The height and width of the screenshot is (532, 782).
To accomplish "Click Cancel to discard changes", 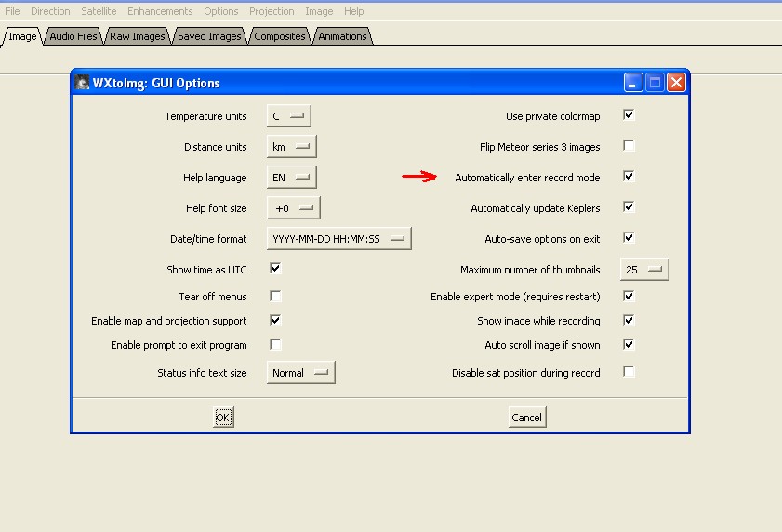I will tap(526, 418).
